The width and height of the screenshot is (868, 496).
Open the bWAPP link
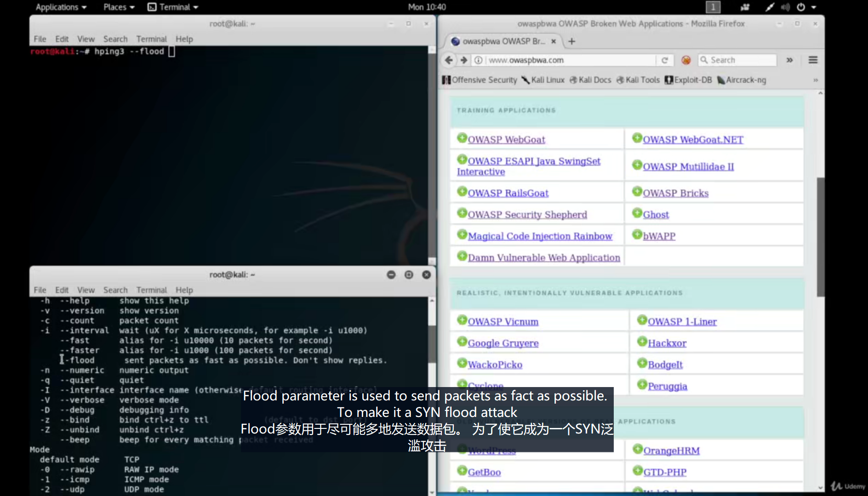click(659, 236)
